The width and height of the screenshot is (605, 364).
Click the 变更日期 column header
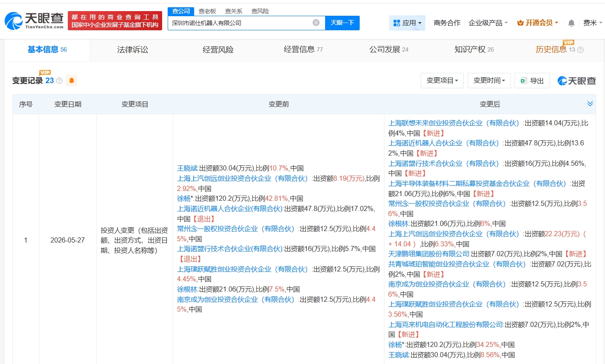[x=68, y=104]
